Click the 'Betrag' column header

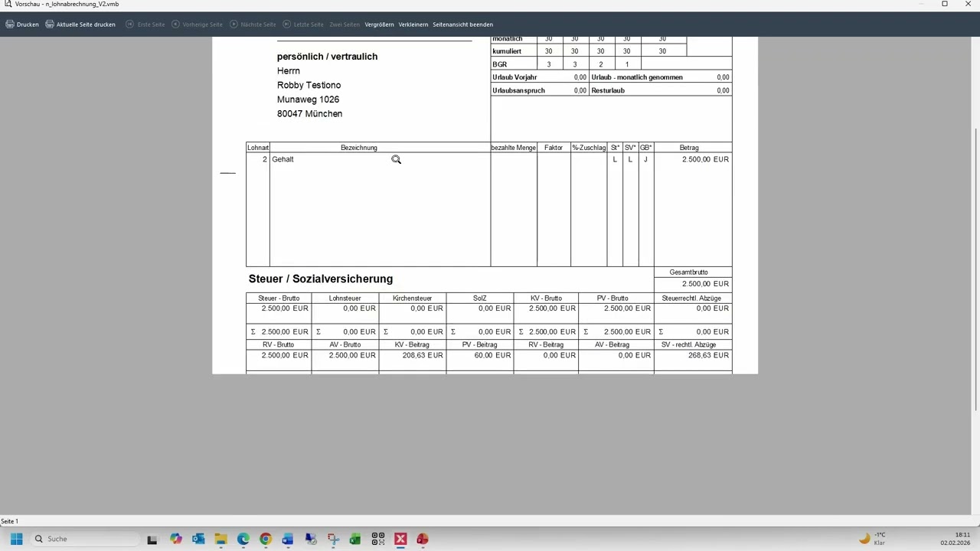click(x=688, y=148)
